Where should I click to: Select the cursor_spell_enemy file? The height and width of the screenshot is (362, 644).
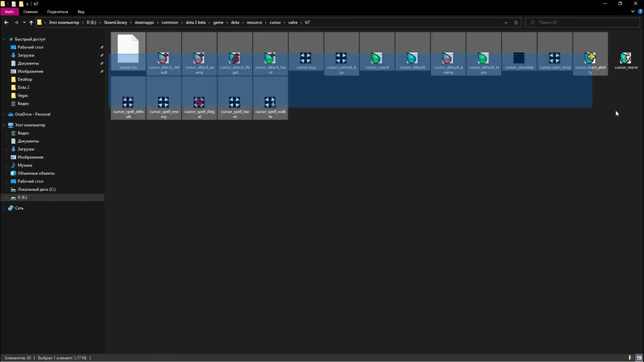[164, 98]
